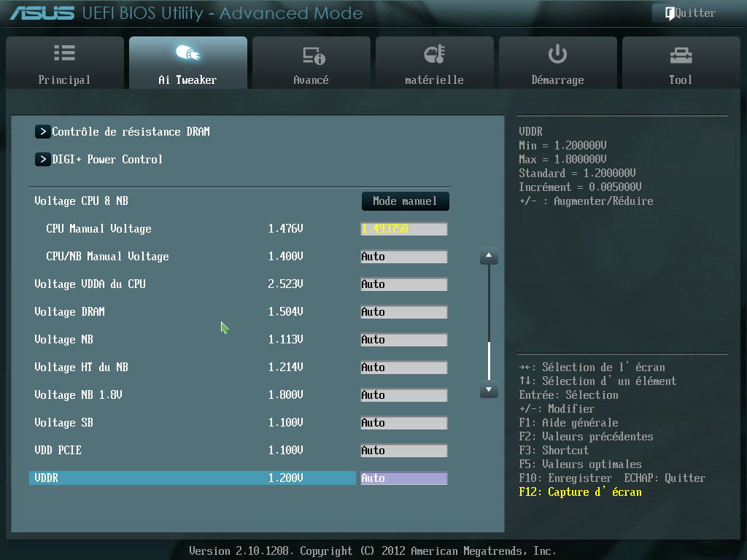Click the Version 2.10.1208 copyright footer
The width and height of the screenshot is (747, 560).
point(373,551)
